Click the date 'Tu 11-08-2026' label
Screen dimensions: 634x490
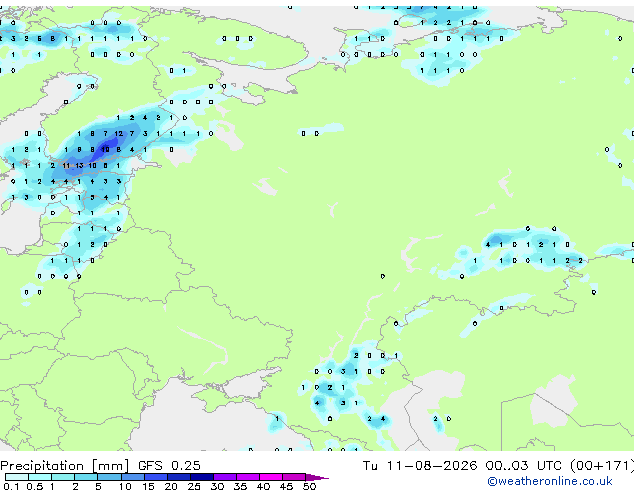420,466
